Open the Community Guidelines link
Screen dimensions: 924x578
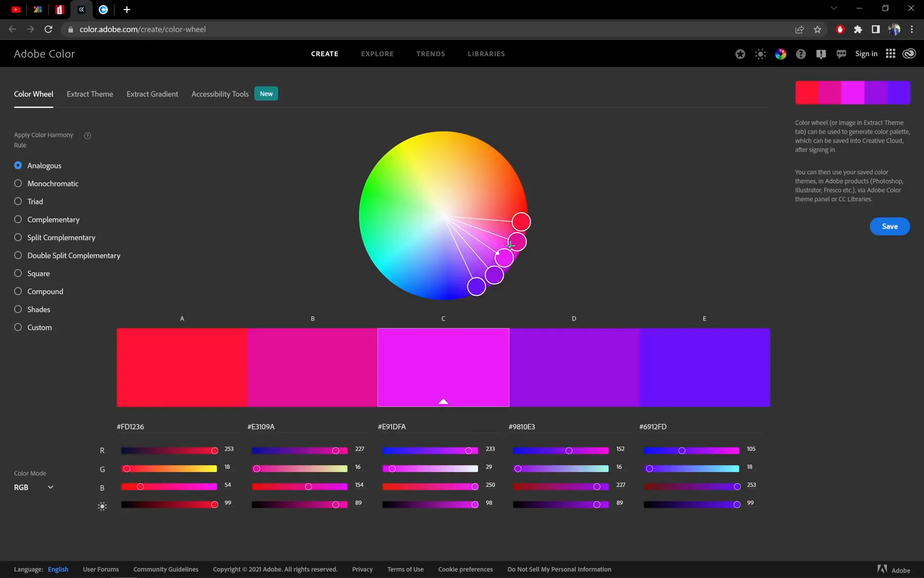click(x=166, y=569)
